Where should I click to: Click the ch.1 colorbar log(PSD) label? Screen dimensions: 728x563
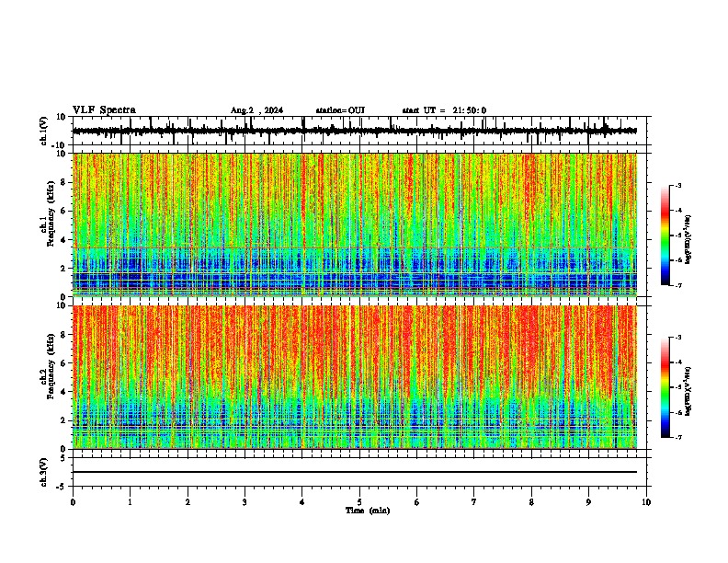[x=688, y=240]
